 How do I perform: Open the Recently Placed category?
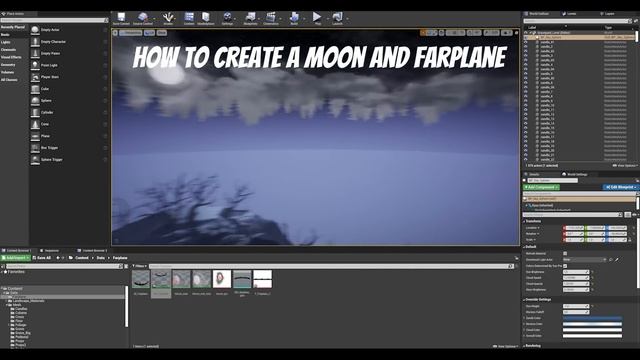coord(13,27)
